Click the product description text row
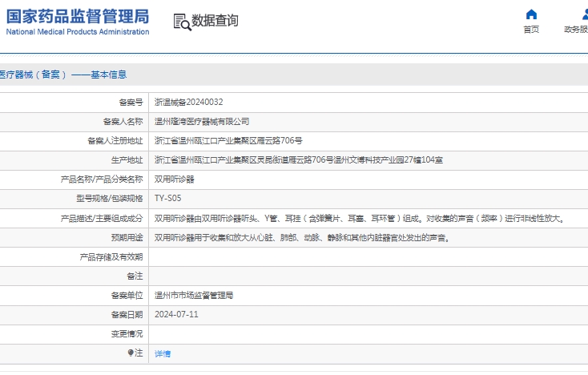Screen dimensions: 588x375 coord(360,218)
